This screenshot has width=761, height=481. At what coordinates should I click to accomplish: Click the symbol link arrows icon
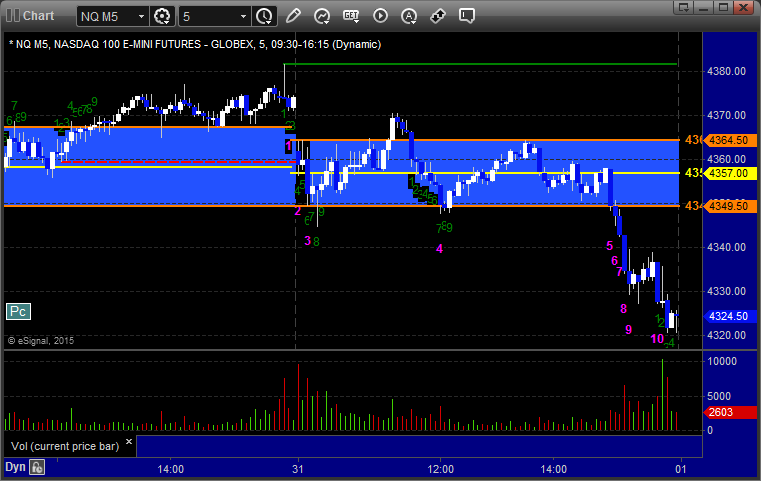click(438, 16)
